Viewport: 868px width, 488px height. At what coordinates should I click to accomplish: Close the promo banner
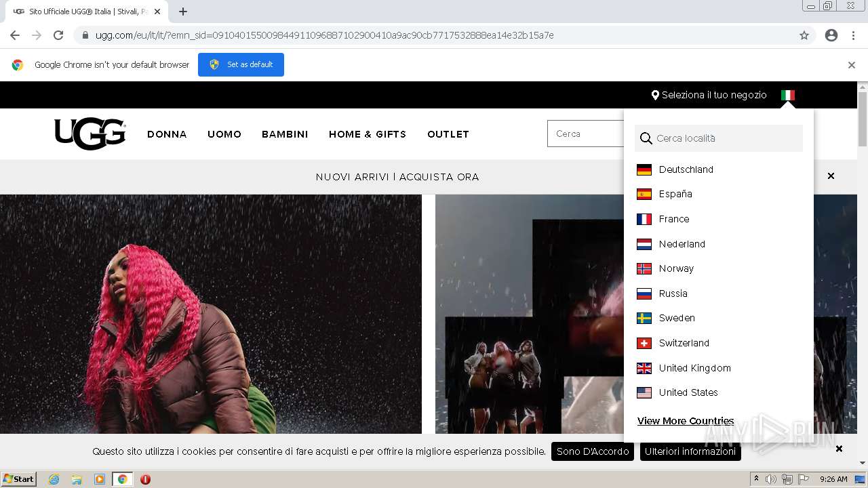[x=831, y=176]
